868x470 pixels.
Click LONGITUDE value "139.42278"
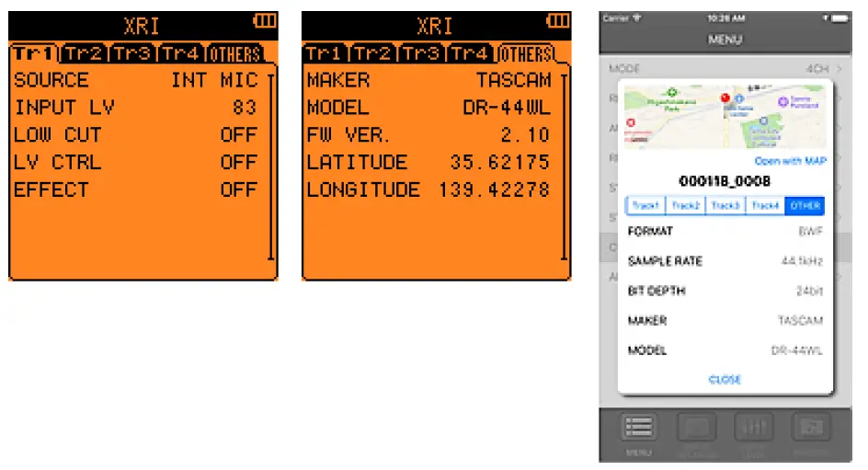[495, 189]
